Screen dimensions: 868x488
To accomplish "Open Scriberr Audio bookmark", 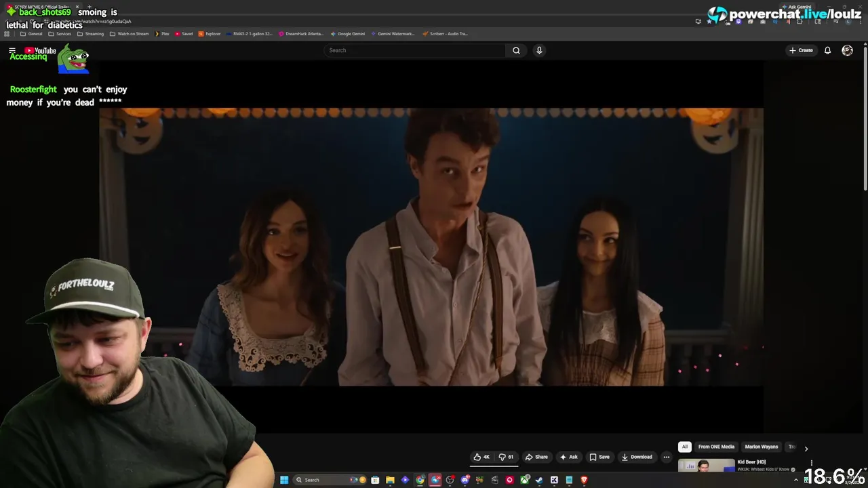I will click(x=445, y=34).
